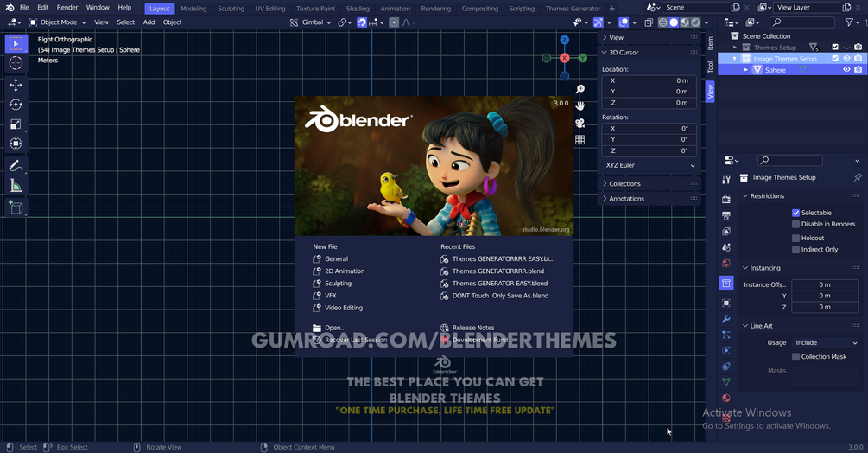
Task: Enable the Holdout checkbox
Action: 796,238
